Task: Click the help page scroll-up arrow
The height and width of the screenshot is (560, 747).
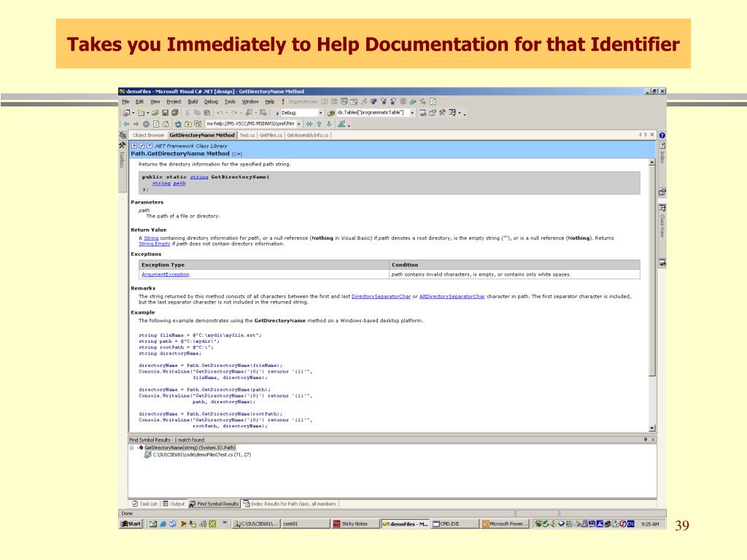Action: (x=652, y=163)
